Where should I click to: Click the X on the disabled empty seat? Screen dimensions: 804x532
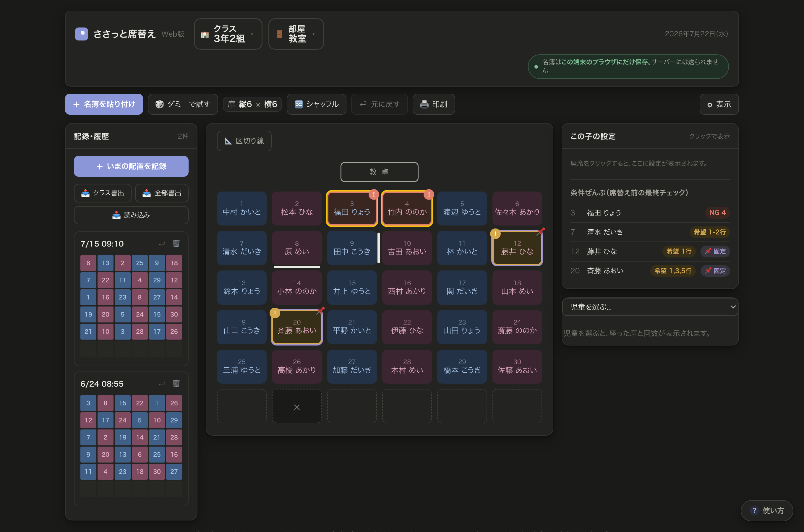click(x=297, y=407)
